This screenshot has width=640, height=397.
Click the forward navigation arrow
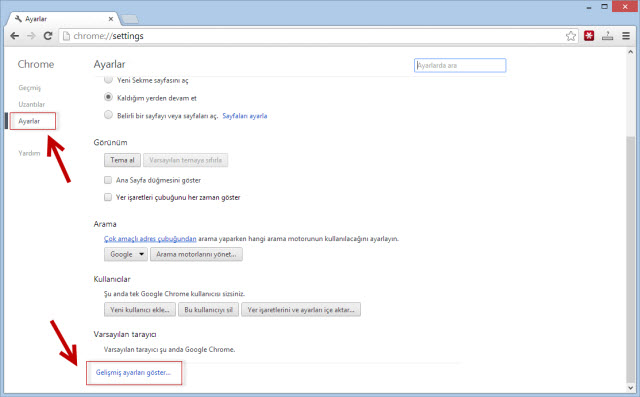31,36
